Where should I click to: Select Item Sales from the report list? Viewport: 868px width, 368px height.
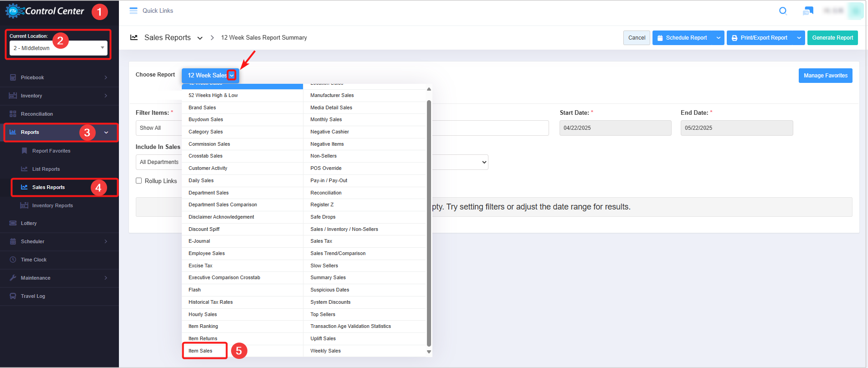click(200, 351)
